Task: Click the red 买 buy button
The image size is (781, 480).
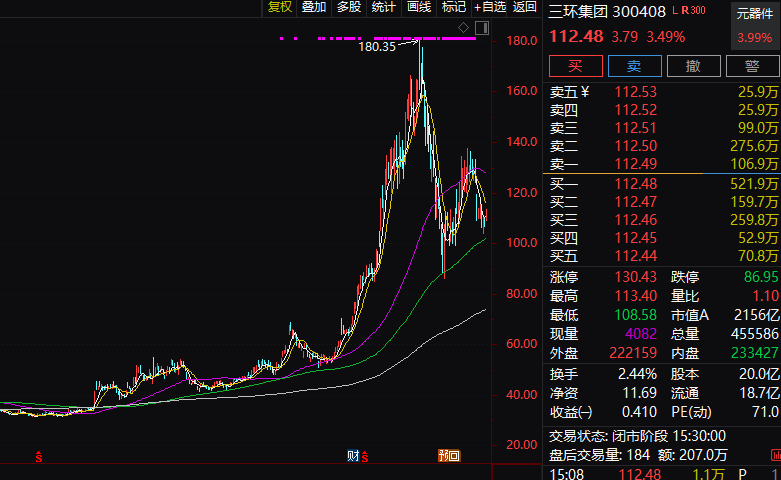Action: (x=576, y=66)
